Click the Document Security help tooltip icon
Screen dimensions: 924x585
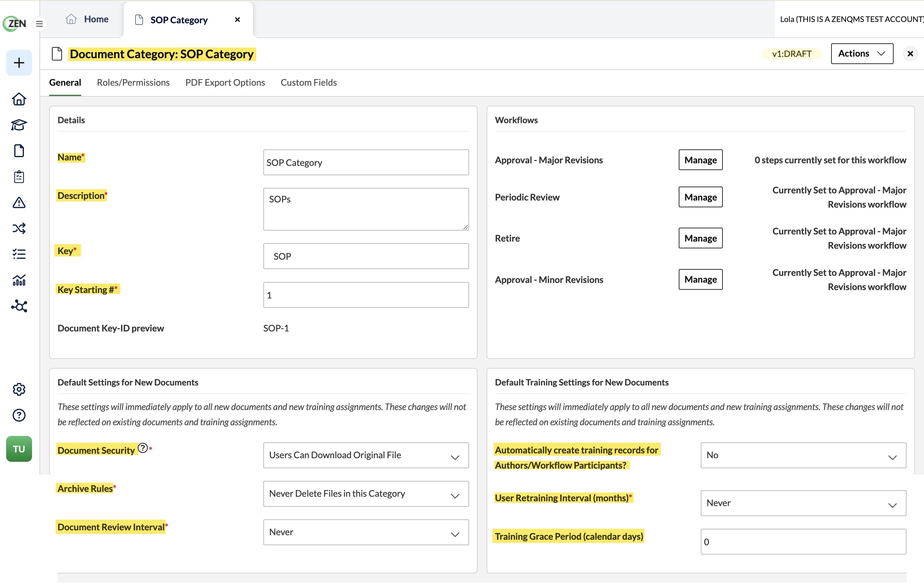coord(143,448)
